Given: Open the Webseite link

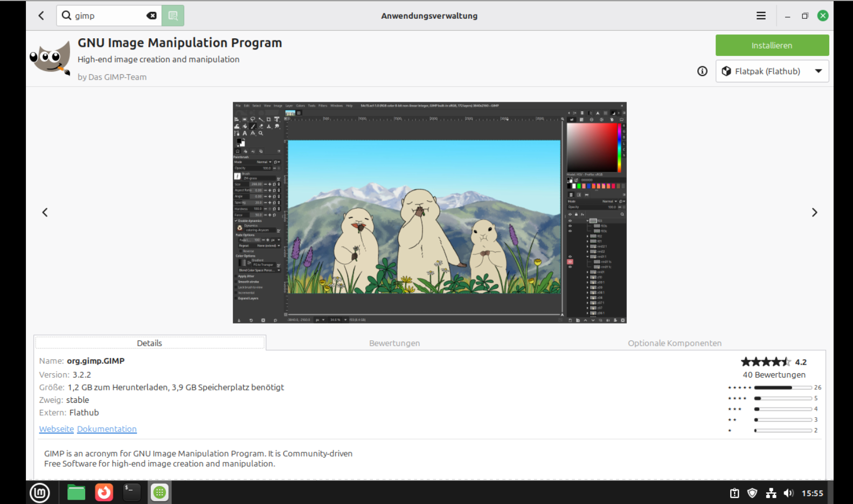Looking at the screenshot, I should point(56,429).
